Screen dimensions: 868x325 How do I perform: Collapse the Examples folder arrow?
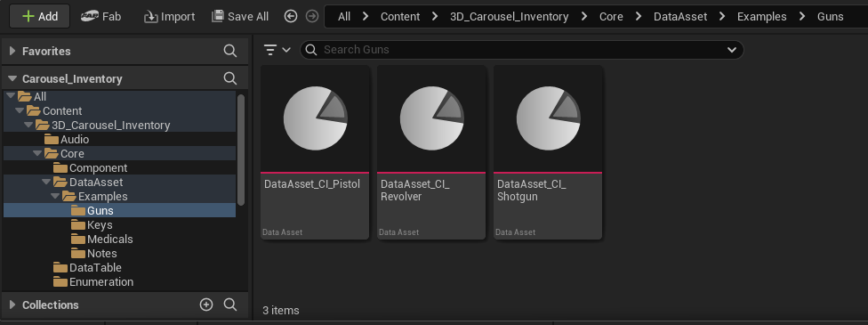55,196
